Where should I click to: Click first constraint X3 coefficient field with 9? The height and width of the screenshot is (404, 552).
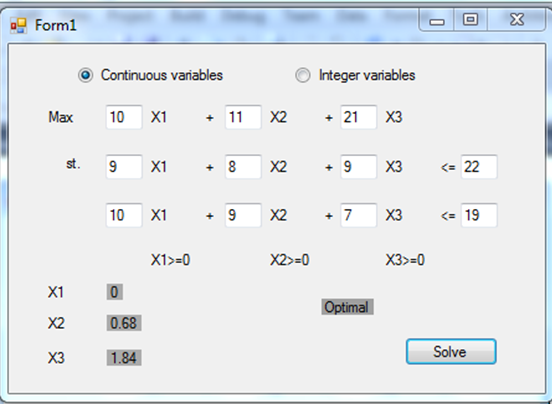click(358, 166)
